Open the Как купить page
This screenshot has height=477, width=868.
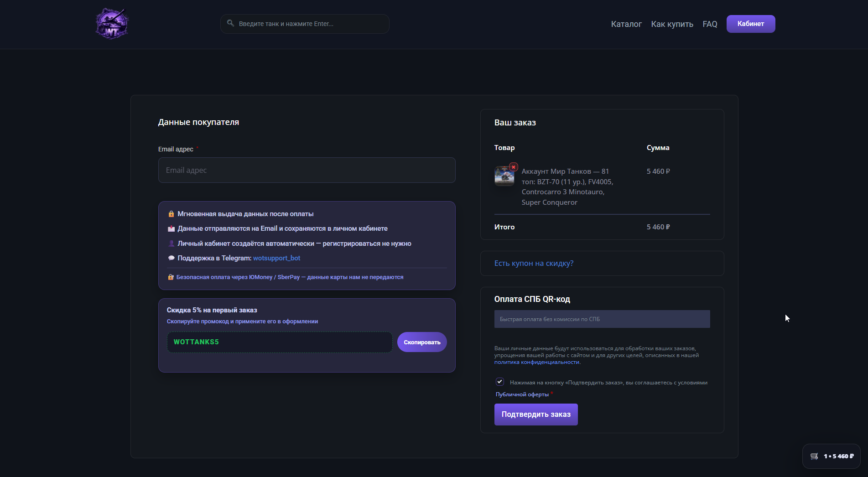pyautogui.click(x=672, y=24)
